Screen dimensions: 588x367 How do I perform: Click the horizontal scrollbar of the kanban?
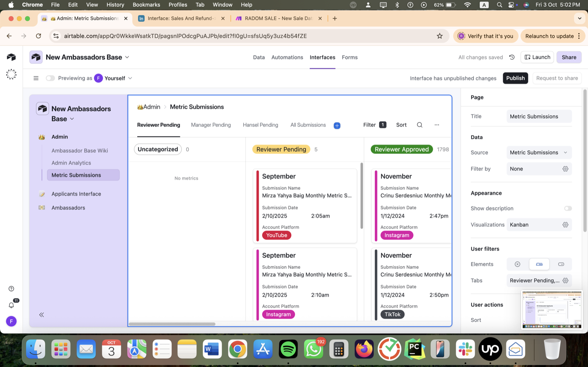(x=172, y=324)
